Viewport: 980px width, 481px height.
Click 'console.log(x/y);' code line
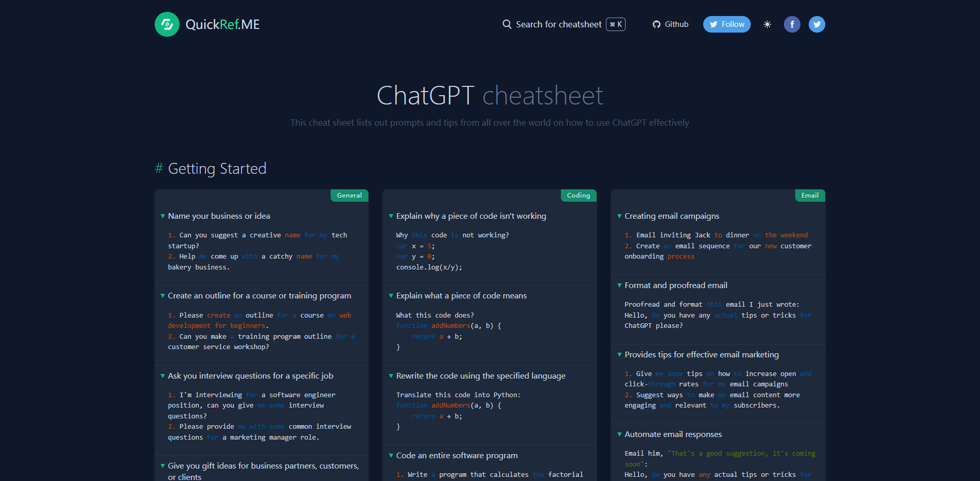[429, 267]
